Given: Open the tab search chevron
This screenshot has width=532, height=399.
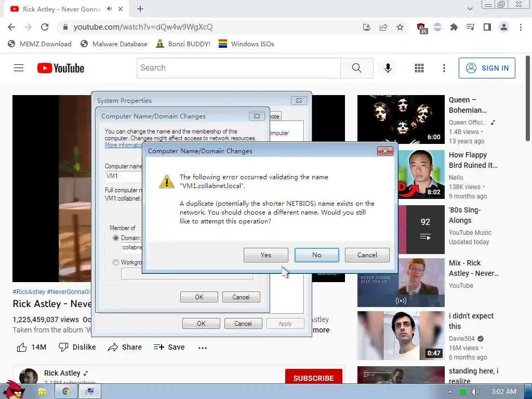Looking at the screenshot, I should tap(470, 9).
